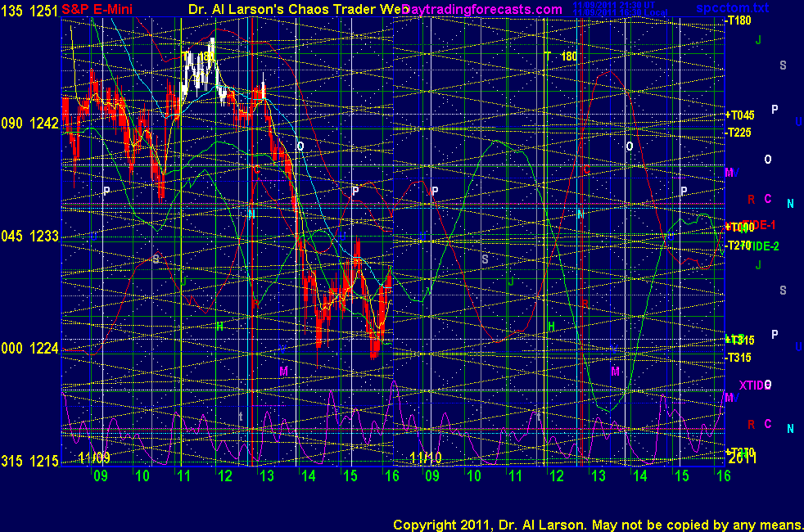This screenshot has width=804, height=532.
Task: Click the spcctom.txt file name
Action: point(732,7)
